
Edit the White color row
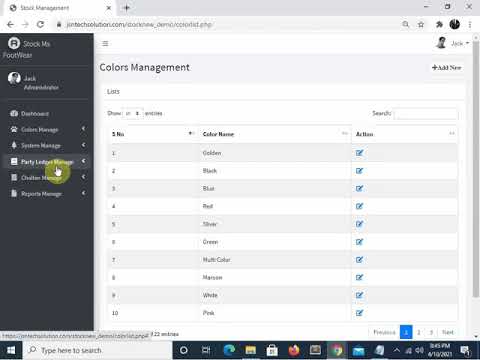pos(359,295)
